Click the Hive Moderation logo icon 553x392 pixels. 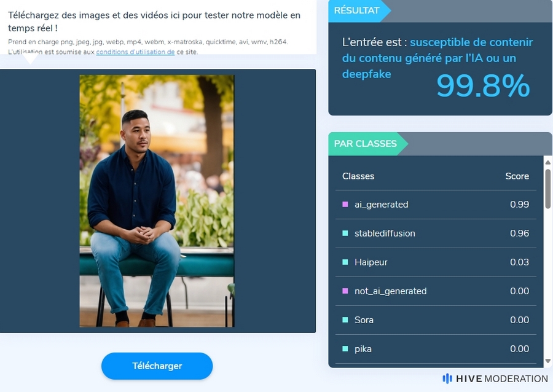(x=447, y=378)
